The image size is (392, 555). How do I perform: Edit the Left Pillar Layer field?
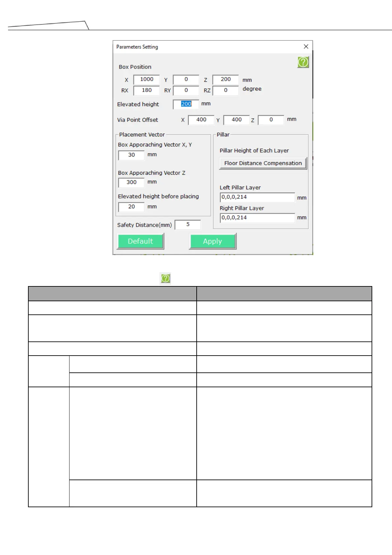click(x=258, y=197)
